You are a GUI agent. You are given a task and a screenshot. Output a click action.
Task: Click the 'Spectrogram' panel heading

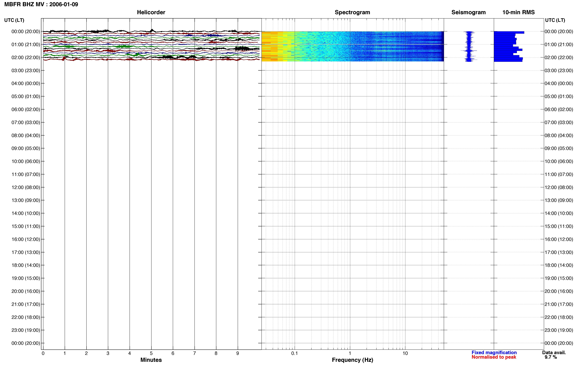(352, 12)
